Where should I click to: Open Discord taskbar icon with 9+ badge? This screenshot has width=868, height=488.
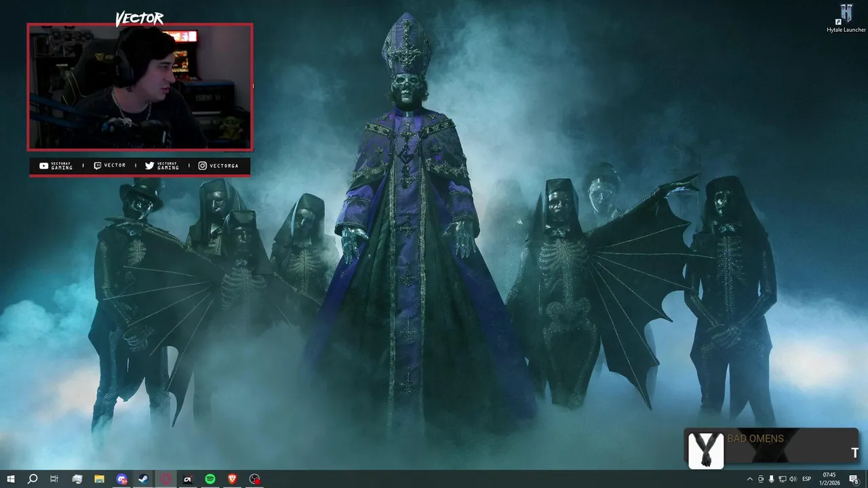coord(121,479)
